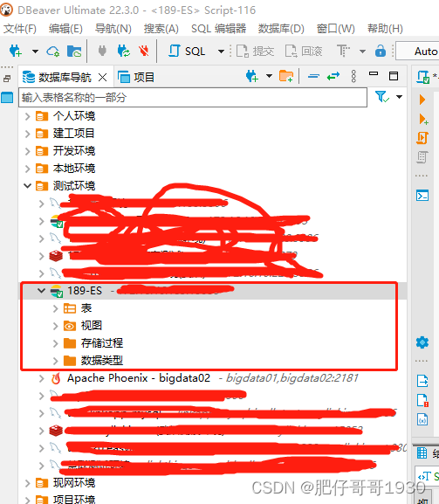Open the 文件(F) menu
Image resolution: width=439 pixels, height=504 pixels.
point(19,29)
